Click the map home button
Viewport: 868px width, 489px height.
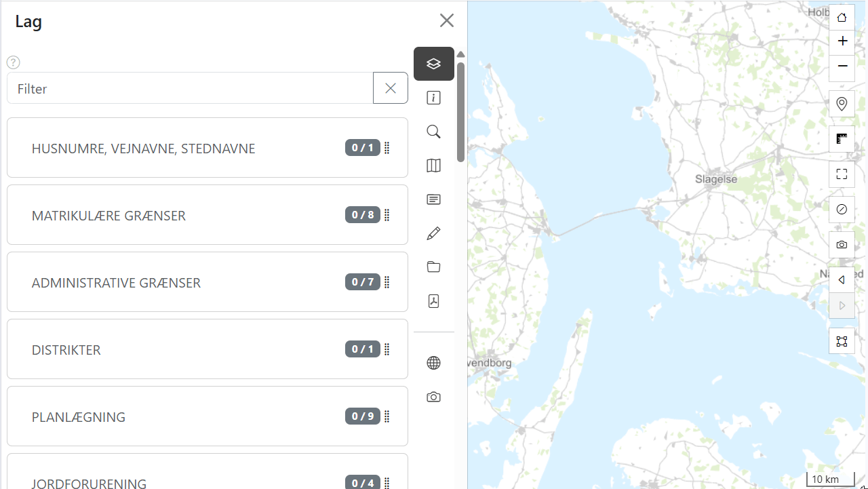point(842,17)
